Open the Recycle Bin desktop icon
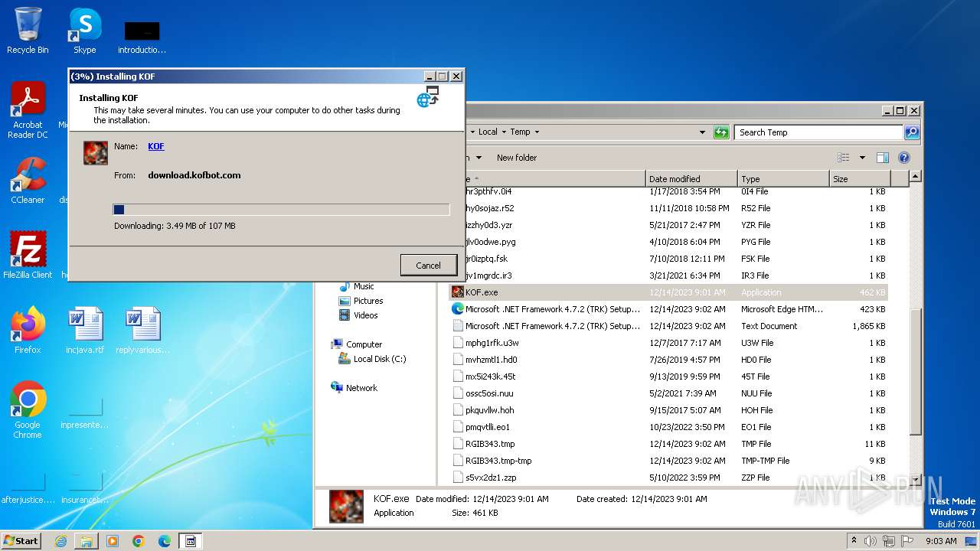 (28, 31)
